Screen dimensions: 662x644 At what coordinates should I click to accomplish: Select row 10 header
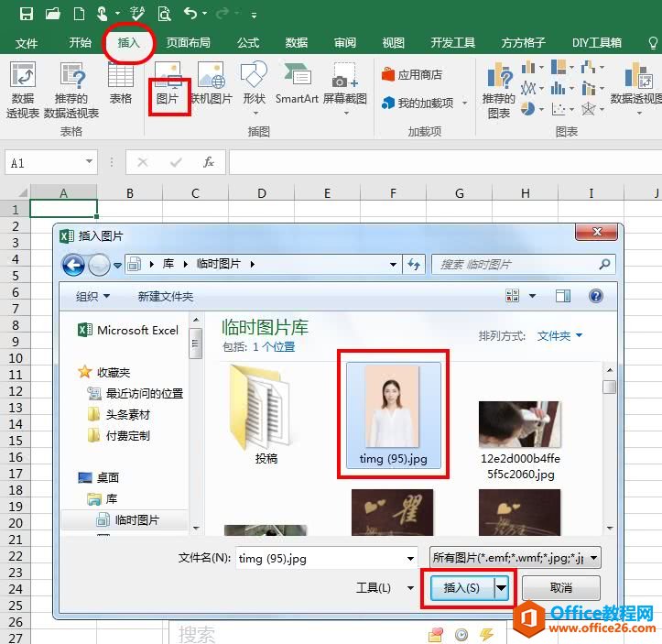pyautogui.click(x=16, y=358)
